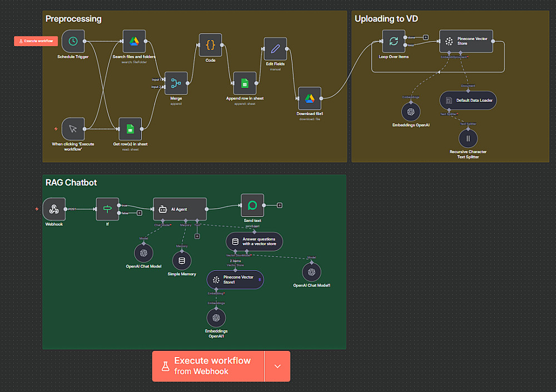This screenshot has width=556, height=392.
Task: Select the Append row in sheet node
Action: (245, 83)
